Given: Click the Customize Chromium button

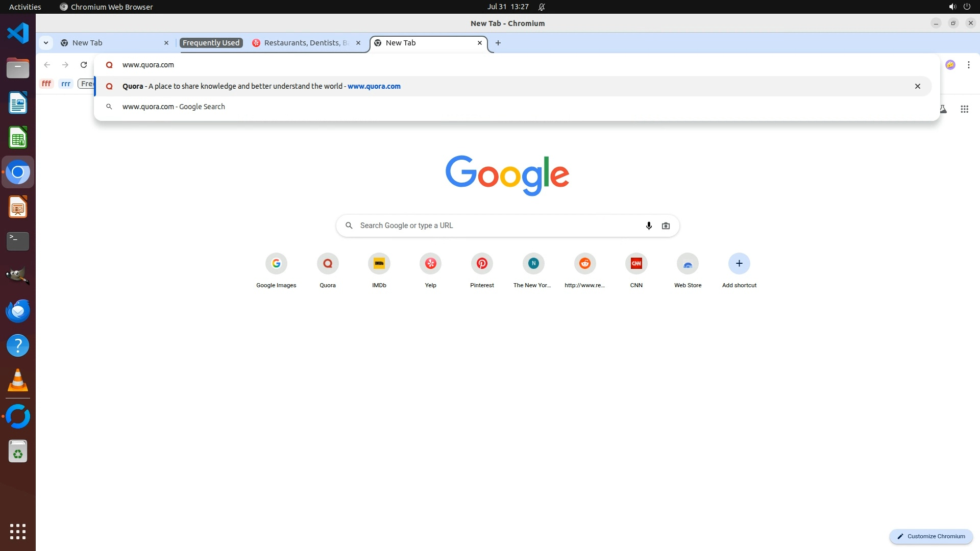Looking at the screenshot, I should point(931,536).
